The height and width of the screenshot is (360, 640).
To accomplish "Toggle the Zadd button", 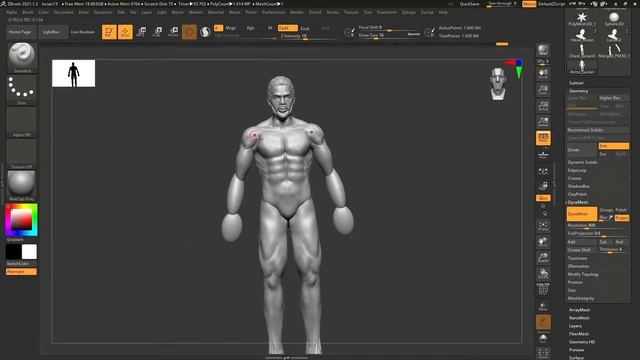I will coord(287,28).
